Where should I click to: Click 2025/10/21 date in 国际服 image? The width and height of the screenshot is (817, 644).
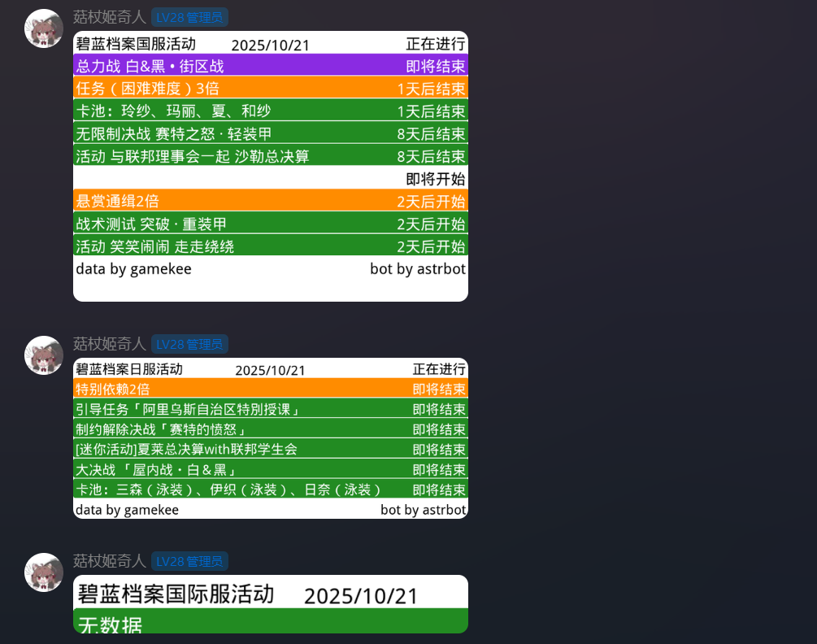361,596
